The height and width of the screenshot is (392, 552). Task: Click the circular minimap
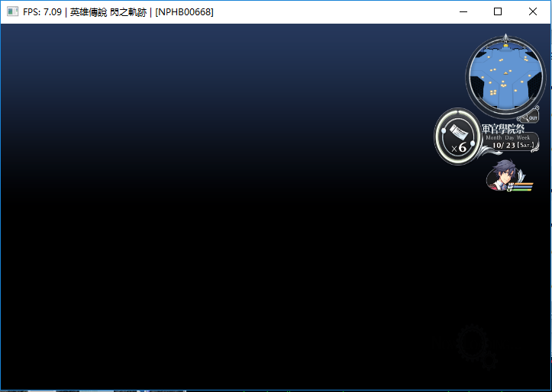click(506, 76)
